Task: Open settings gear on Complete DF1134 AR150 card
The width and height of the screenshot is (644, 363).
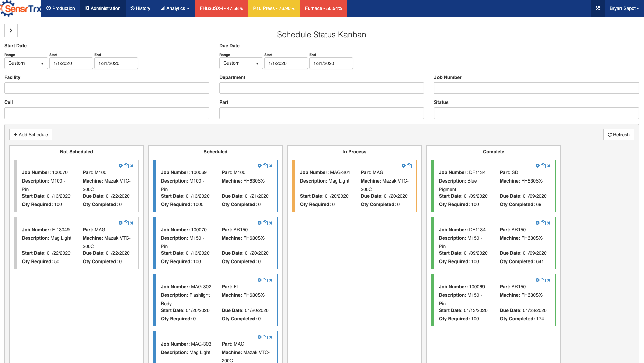Action: pyautogui.click(x=538, y=223)
